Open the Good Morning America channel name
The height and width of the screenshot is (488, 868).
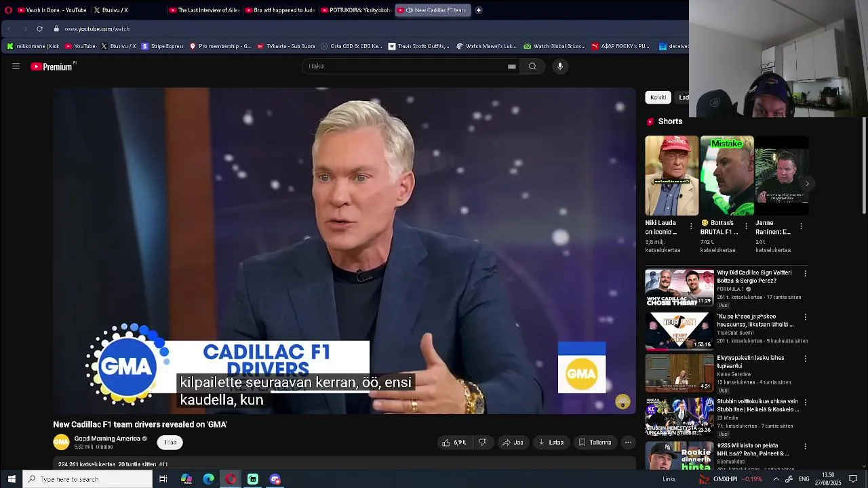[x=107, y=439]
